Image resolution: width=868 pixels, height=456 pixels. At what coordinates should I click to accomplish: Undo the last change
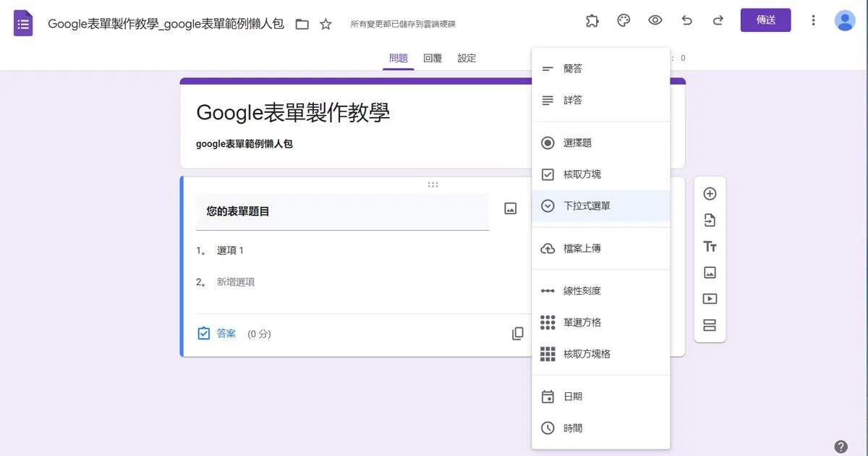pos(687,20)
